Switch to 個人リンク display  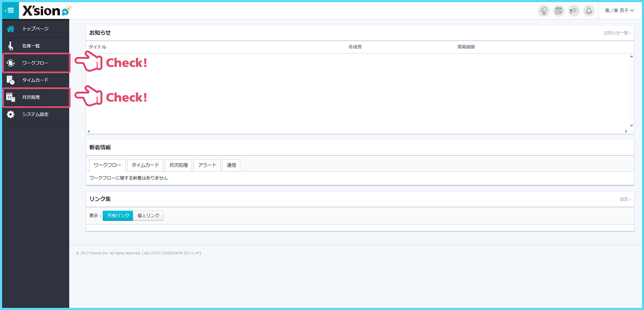[148, 216]
